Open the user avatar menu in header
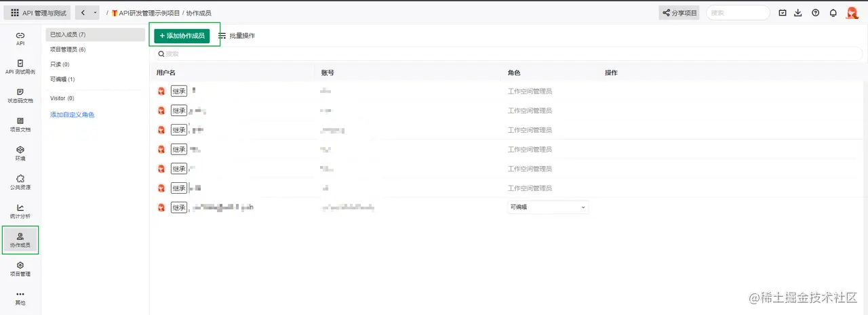 coord(852,12)
